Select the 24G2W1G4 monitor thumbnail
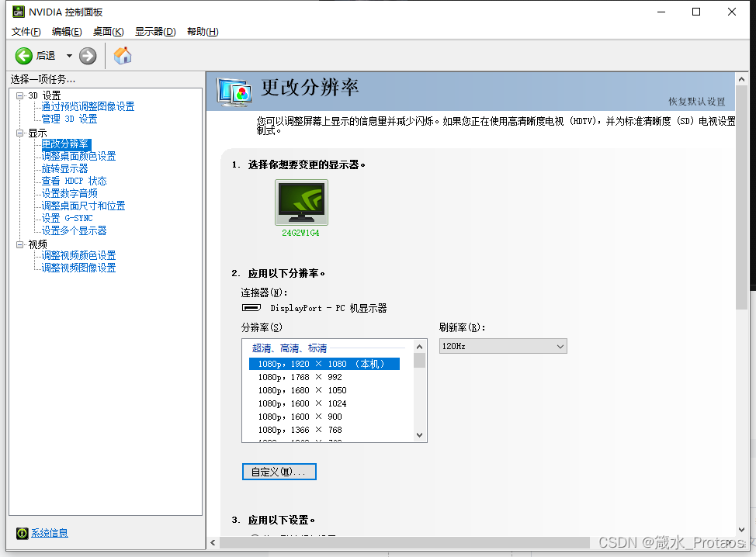This screenshot has width=756, height=557. [x=301, y=202]
